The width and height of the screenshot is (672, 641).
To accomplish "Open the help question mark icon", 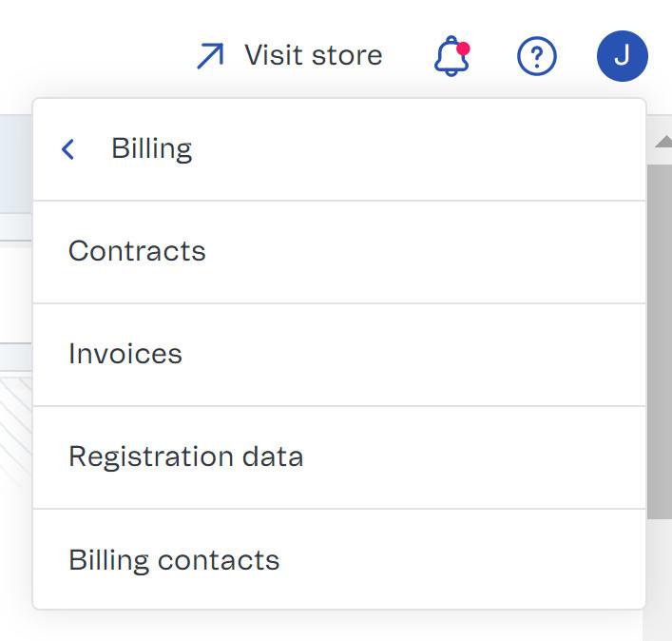I will 536,57.
